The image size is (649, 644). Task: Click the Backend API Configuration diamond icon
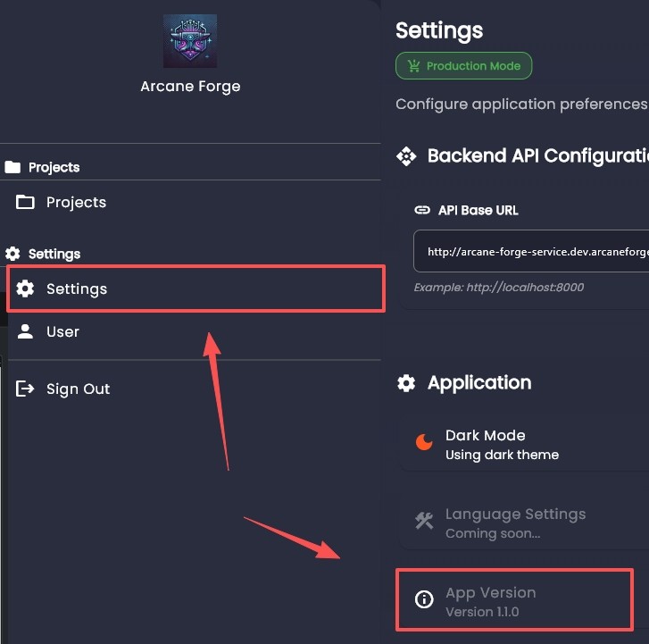click(406, 156)
